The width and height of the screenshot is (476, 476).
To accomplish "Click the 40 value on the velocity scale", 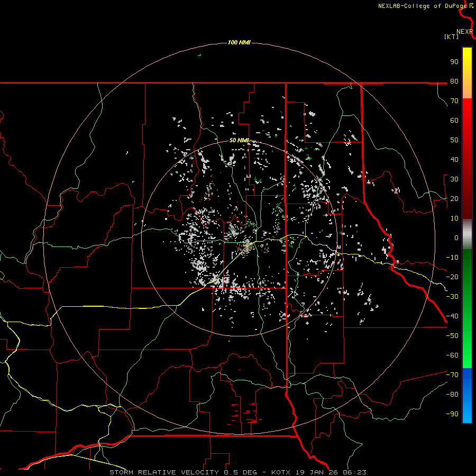I will (454, 159).
